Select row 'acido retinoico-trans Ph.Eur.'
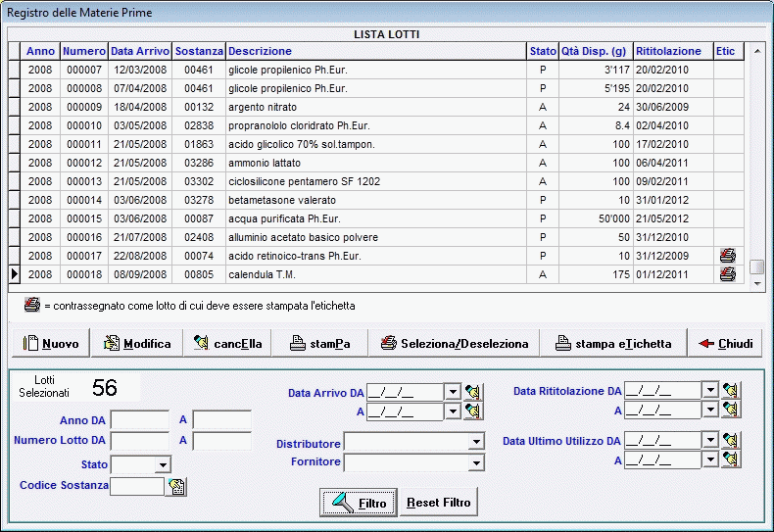 376,256
